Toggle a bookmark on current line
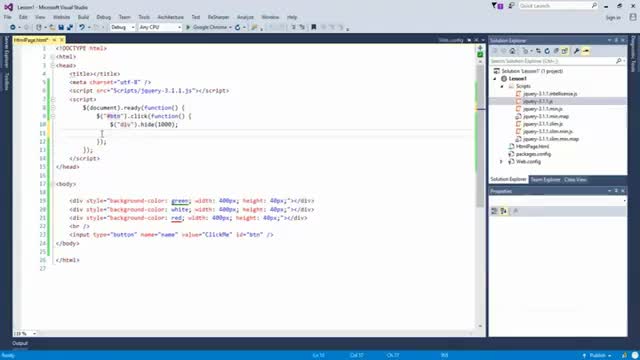640x360 pixels. [x=313, y=27]
